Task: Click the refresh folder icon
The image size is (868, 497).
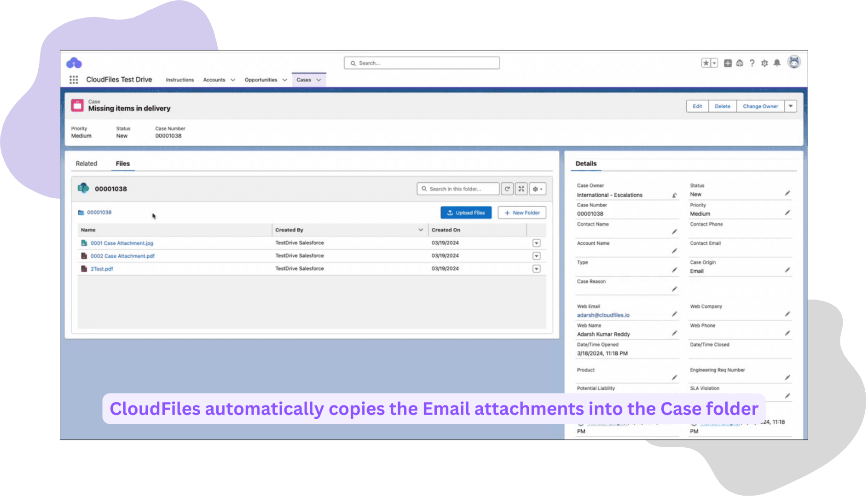Action: click(507, 189)
